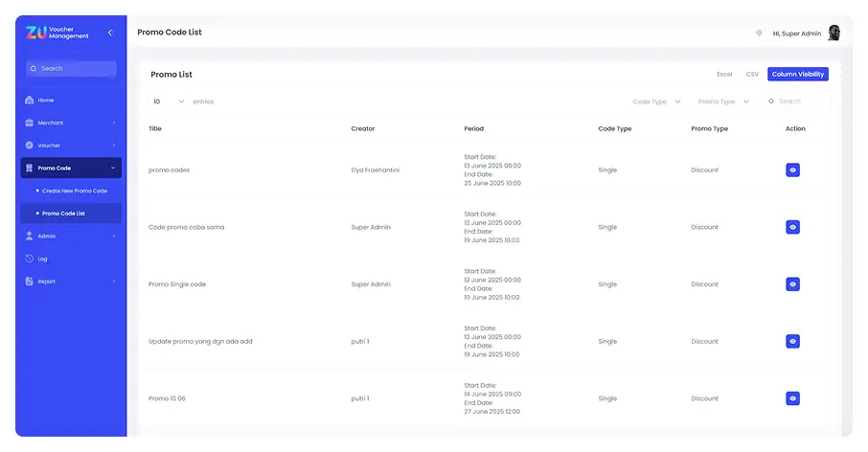Viewport: 868px width, 452px height.
Task: Open the Promo Type filter dropdown
Action: [723, 102]
